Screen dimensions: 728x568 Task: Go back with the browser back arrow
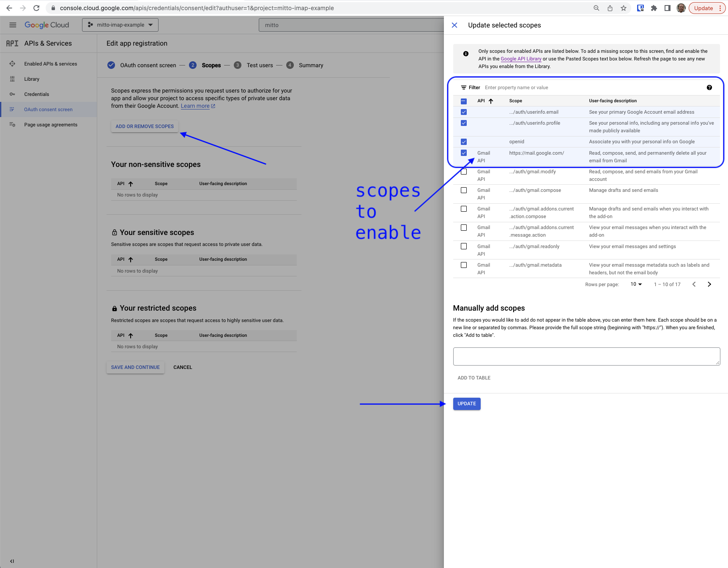tap(9, 8)
